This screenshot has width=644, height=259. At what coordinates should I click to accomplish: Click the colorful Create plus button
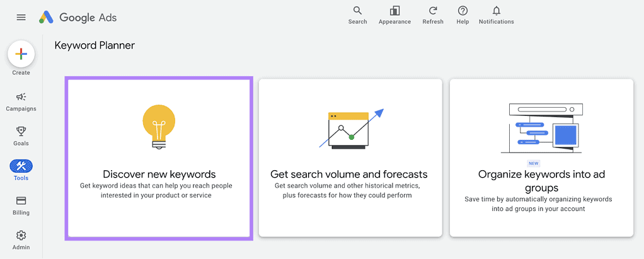pyautogui.click(x=21, y=54)
